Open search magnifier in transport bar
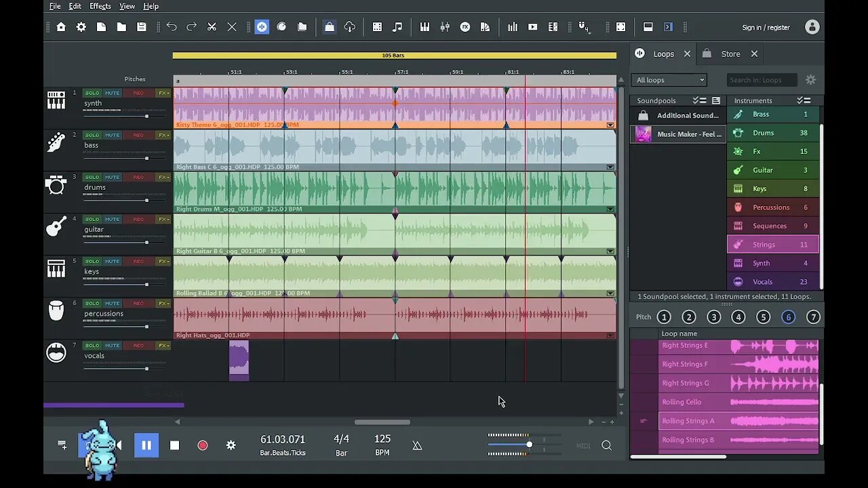 [607, 445]
